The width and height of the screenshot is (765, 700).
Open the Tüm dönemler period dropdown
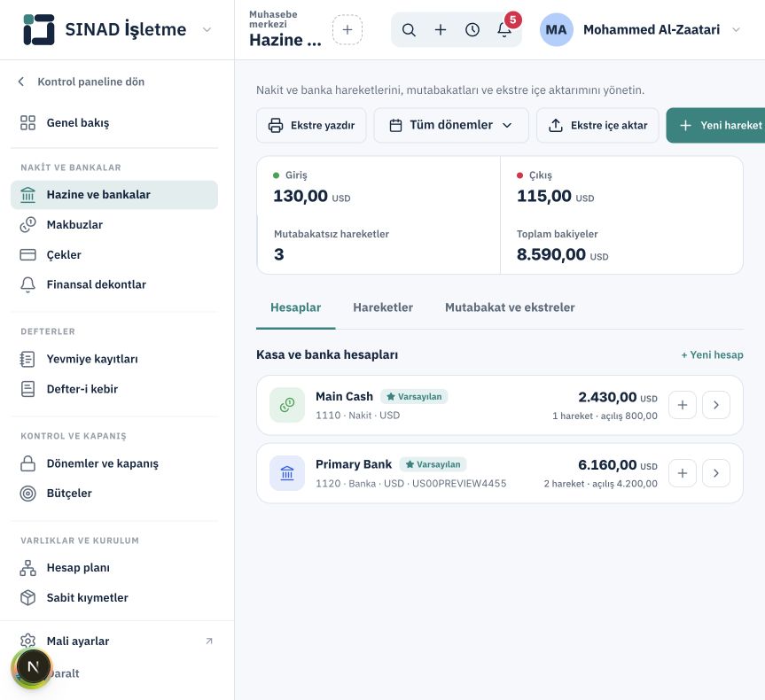tap(451, 125)
